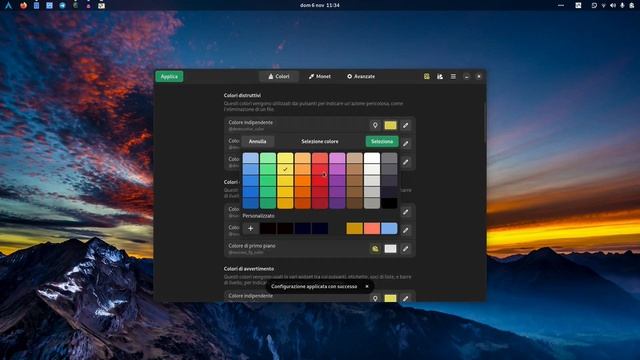Open the clock showing dom 6 nov 11:34
The width and height of the screenshot is (640, 360).
pos(320,5)
